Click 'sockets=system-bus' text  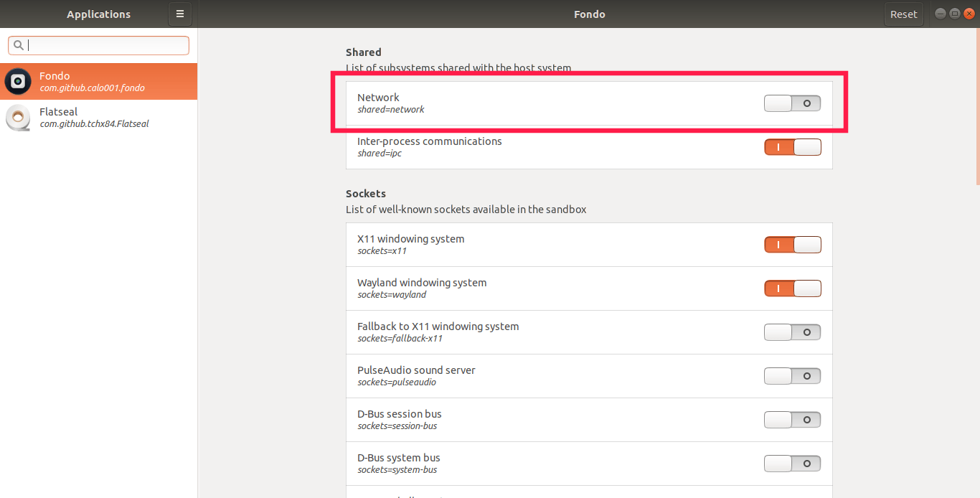[x=397, y=470]
